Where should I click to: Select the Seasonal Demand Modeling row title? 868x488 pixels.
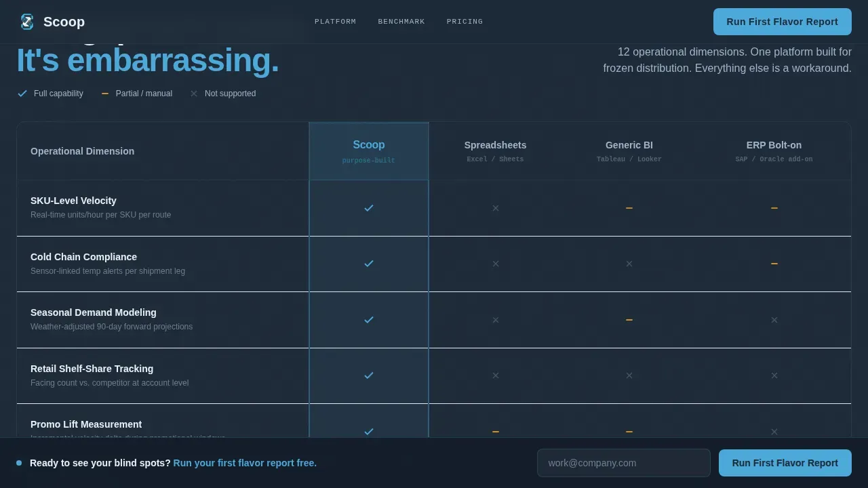[x=94, y=312]
